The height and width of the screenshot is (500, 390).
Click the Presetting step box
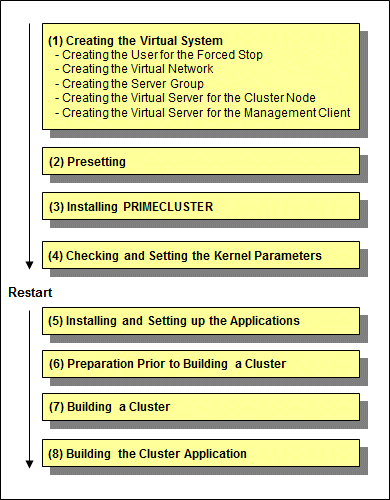coord(201,161)
